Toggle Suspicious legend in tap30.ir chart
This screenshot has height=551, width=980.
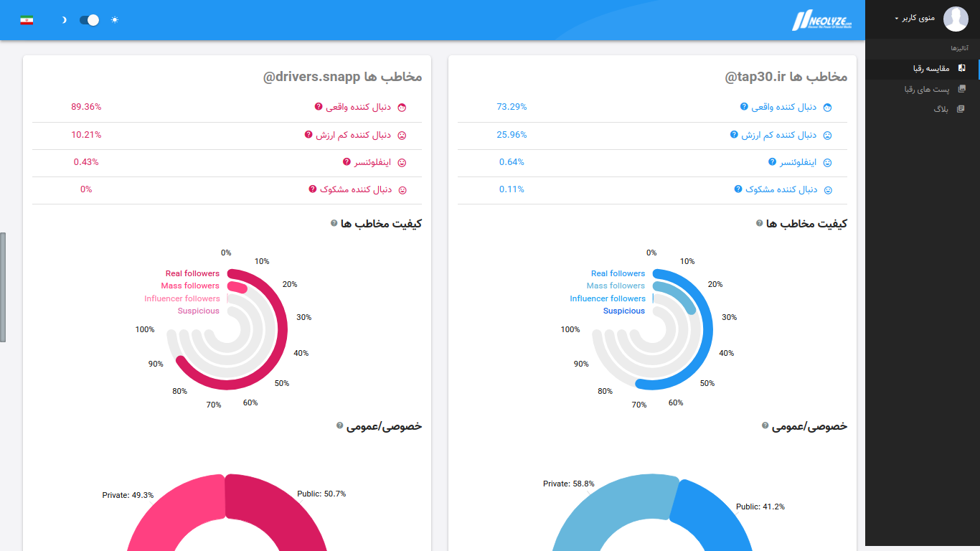624,311
